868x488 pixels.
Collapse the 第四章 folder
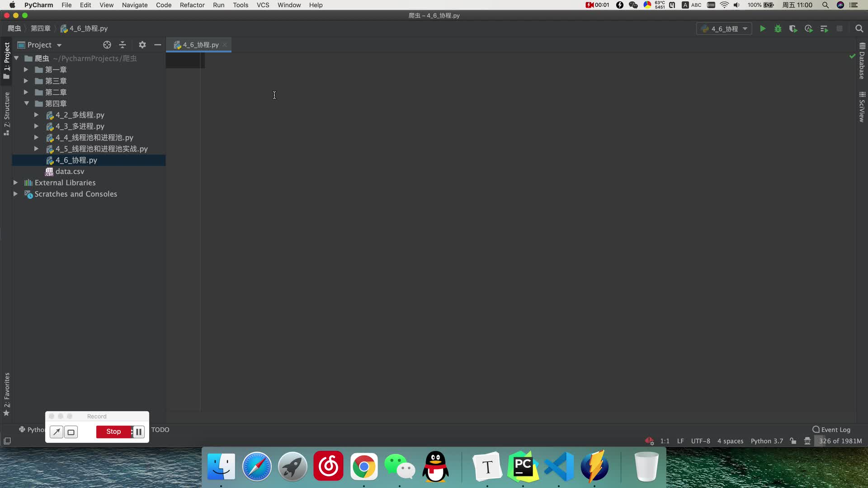coord(26,103)
